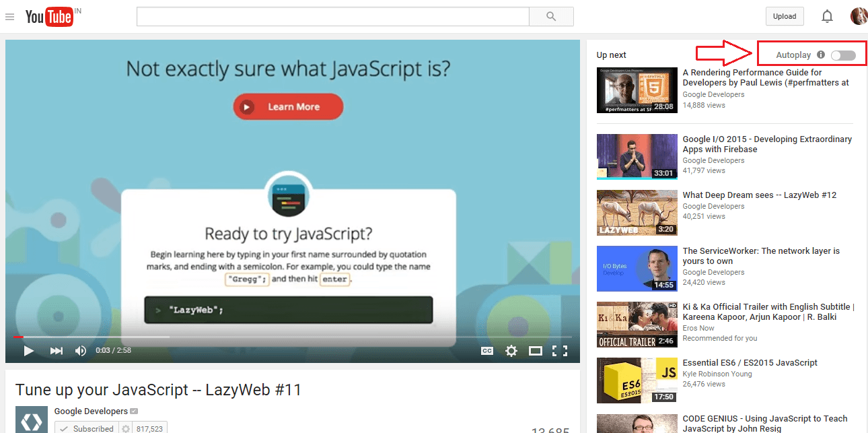Click the '17:50' duration badge
The image size is (868, 433).
pyautogui.click(x=663, y=397)
